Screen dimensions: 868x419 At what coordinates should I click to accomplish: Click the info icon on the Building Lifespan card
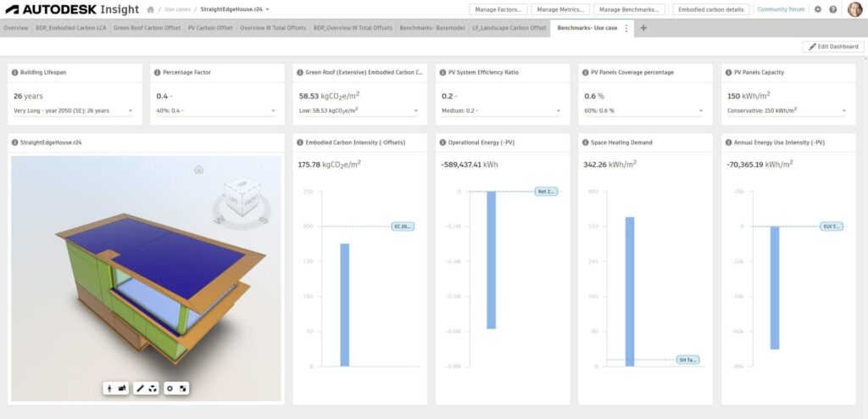point(15,73)
